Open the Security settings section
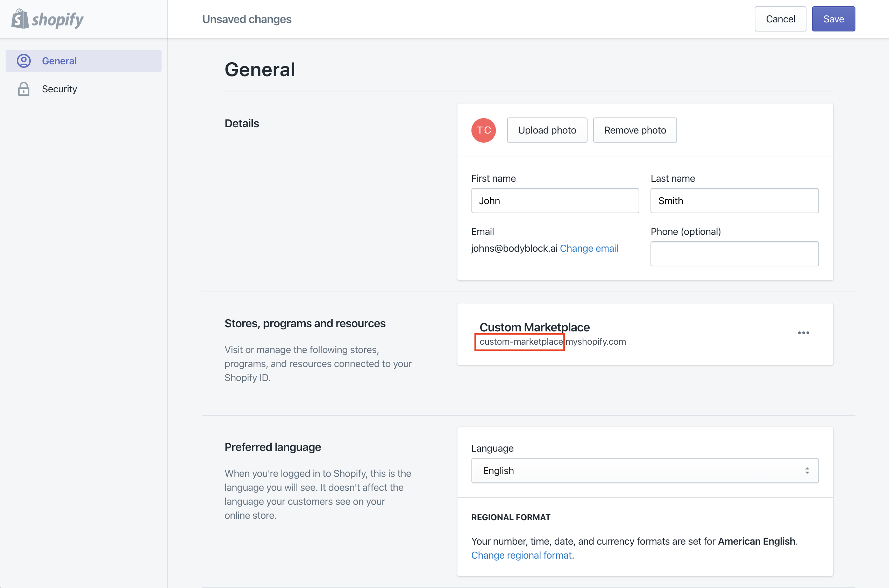This screenshot has width=889, height=588. coord(84,89)
